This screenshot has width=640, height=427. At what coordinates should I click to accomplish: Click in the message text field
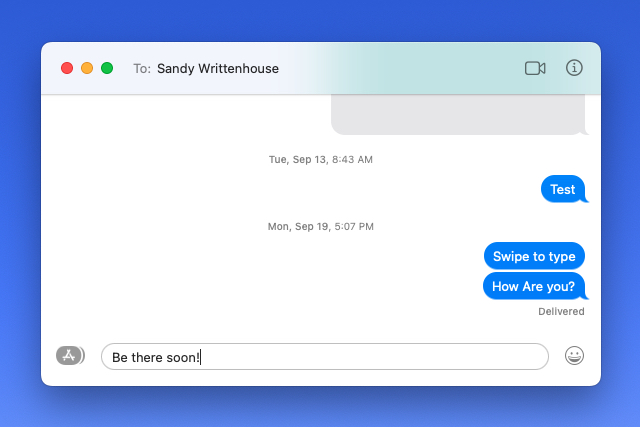pos(380,357)
